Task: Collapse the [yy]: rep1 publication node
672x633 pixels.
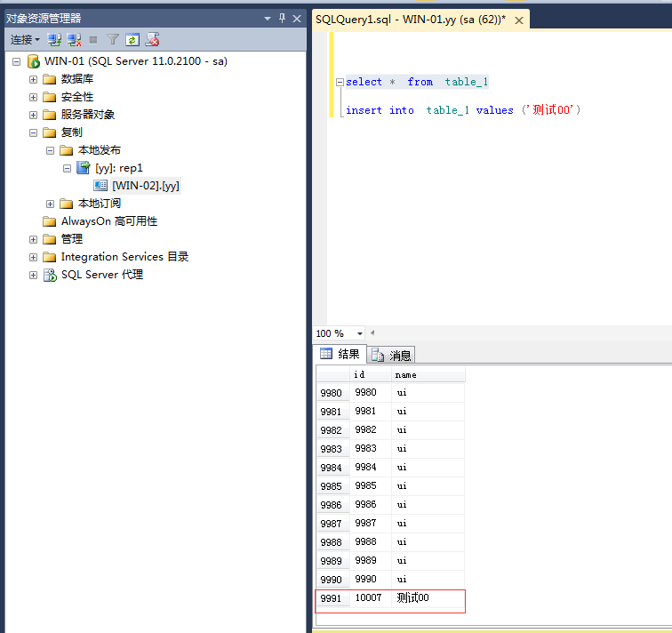Action: pos(67,168)
